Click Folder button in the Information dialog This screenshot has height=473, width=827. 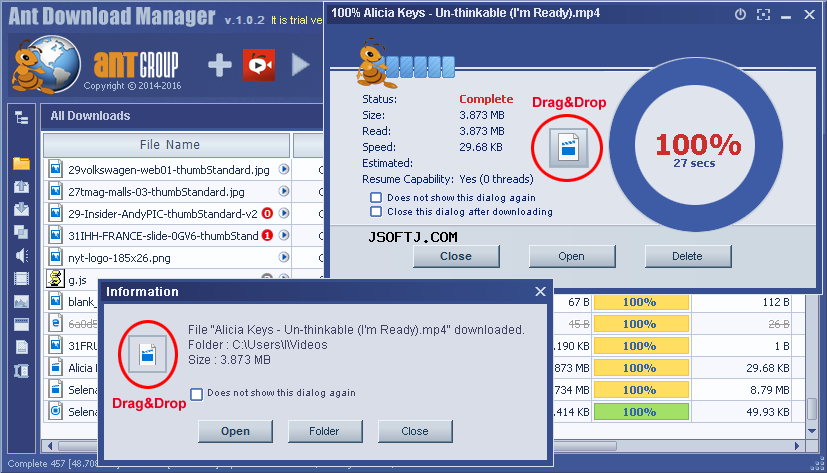point(325,431)
